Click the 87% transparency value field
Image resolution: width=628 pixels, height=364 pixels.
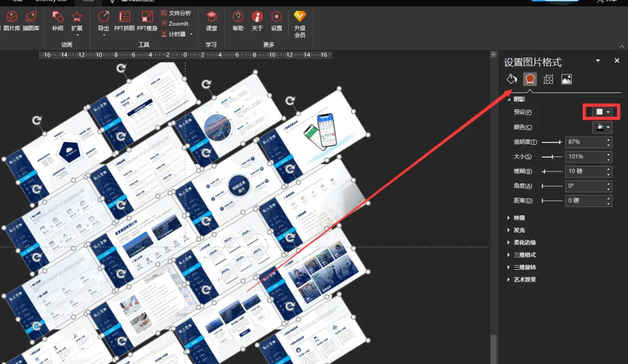[585, 142]
